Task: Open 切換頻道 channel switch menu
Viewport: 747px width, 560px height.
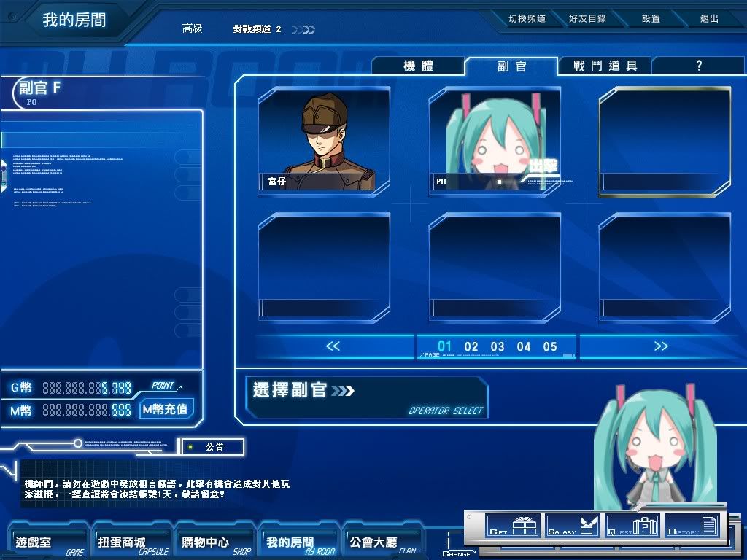Action: [527, 19]
